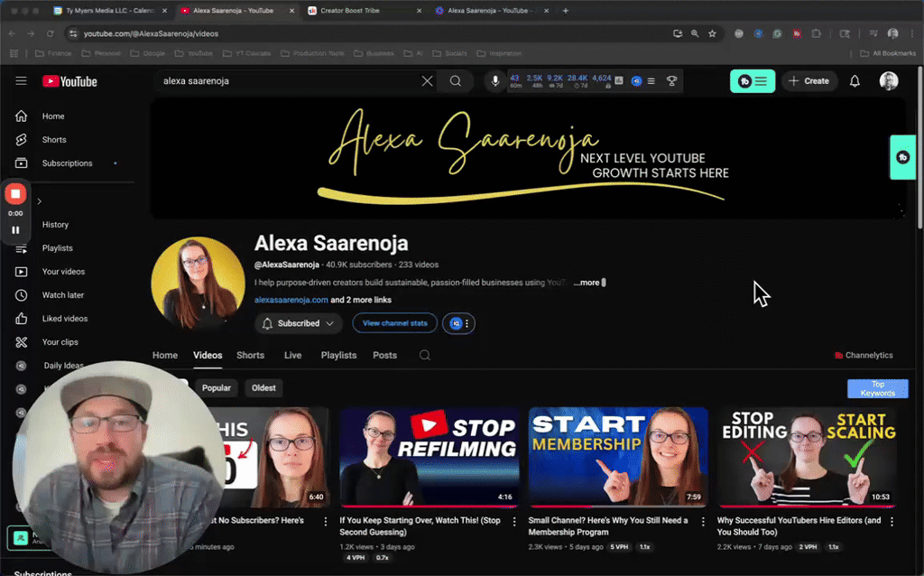Open the alexasaarenoja.com link
The height and width of the screenshot is (576, 924).
pos(291,298)
